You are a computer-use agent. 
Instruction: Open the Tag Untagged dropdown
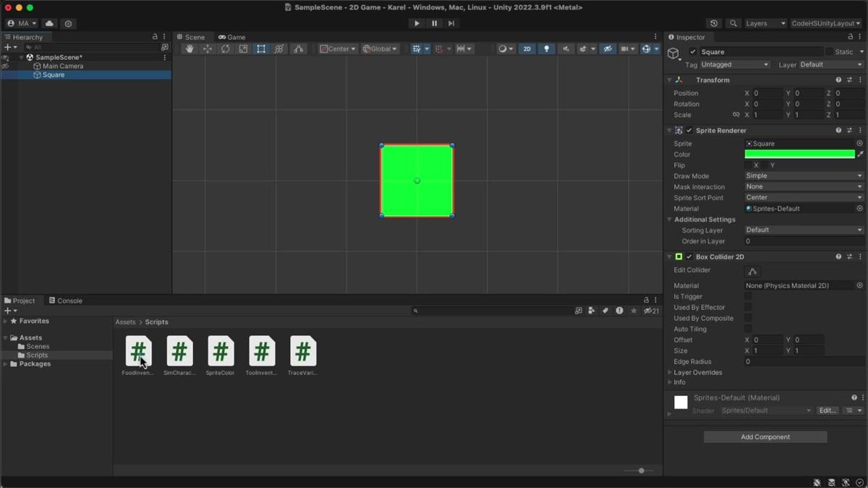736,64
